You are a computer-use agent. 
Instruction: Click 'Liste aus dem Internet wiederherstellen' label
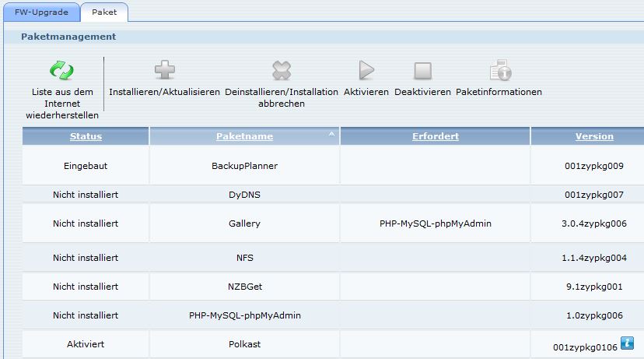[62, 104]
